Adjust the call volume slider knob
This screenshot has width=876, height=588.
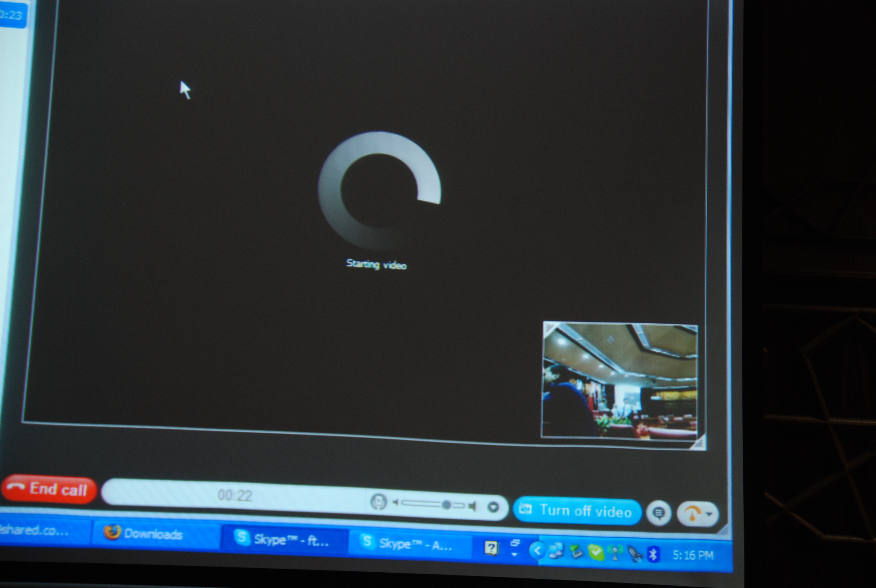[x=446, y=505]
